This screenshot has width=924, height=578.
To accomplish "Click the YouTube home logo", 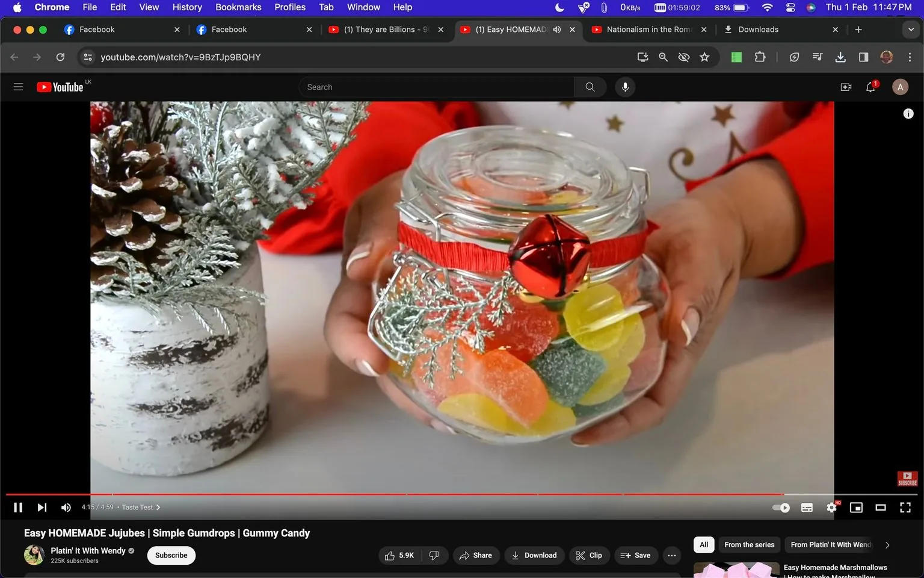I will pos(60,86).
